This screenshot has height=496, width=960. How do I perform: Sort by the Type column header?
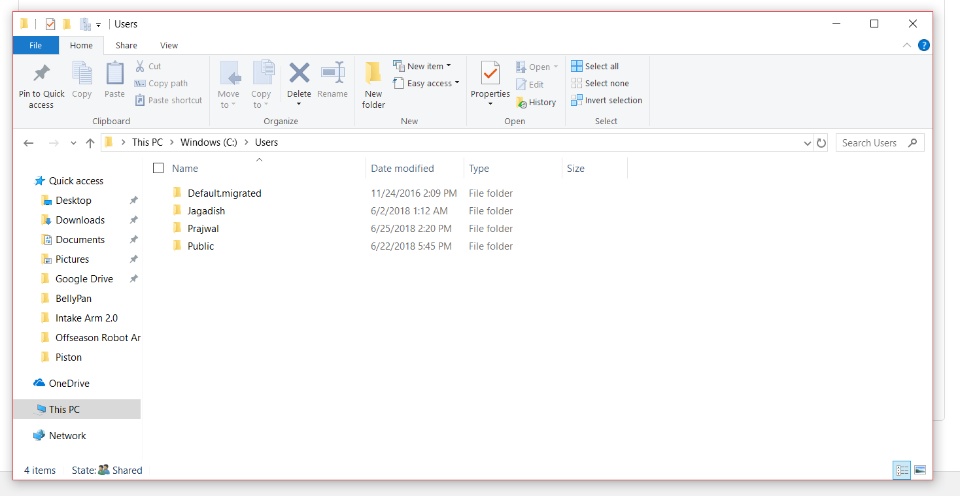point(479,168)
